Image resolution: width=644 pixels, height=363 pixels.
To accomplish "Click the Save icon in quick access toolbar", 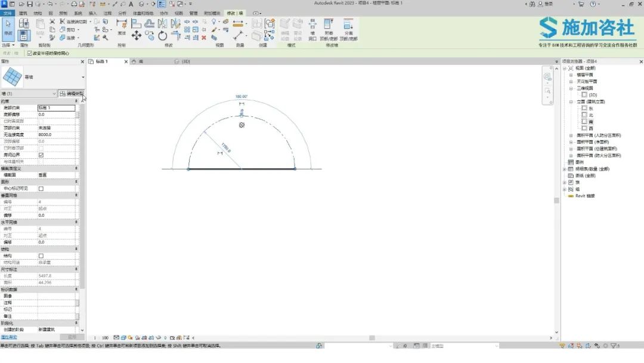I will (30, 4).
